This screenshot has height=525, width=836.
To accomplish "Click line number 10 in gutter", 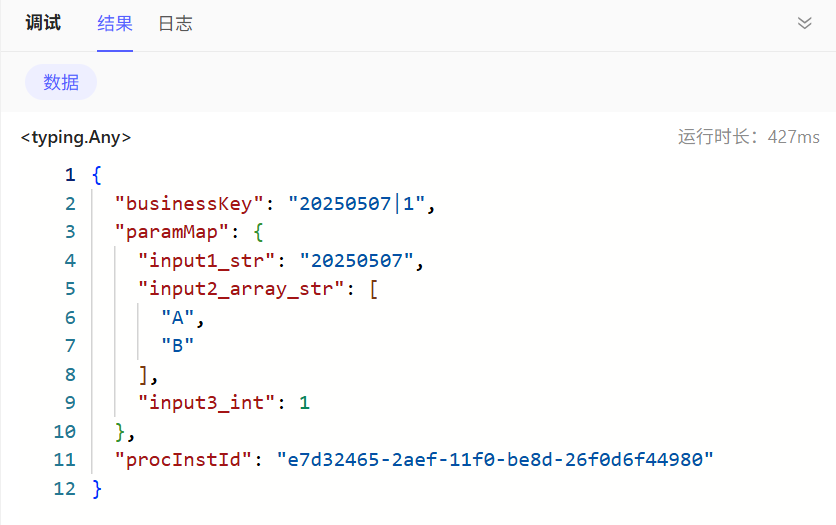I will tap(65, 431).
